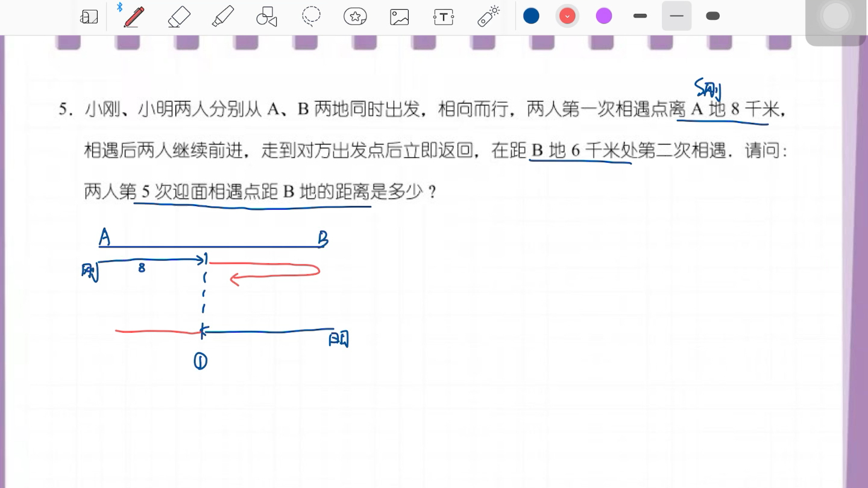This screenshot has width=868, height=488.
Task: Open the Elements sticker tool
Action: pyautogui.click(x=356, y=17)
